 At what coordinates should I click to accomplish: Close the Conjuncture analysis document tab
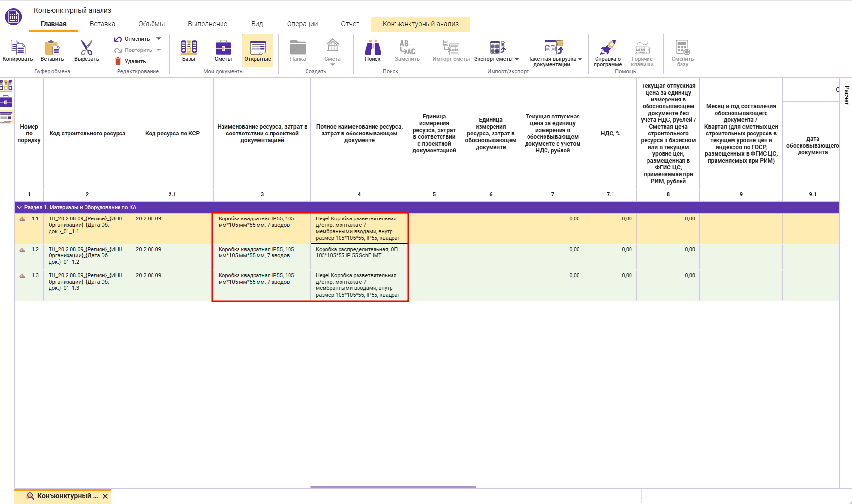coord(105,496)
